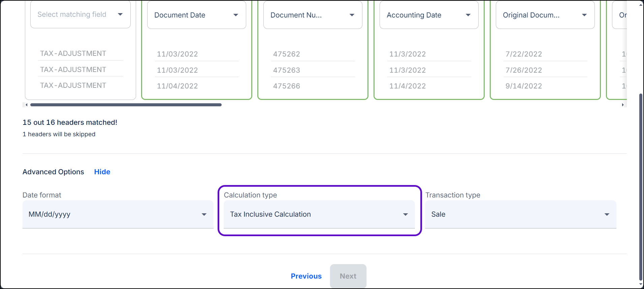The width and height of the screenshot is (644, 289).
Task: Open the Document Date field dropdown
Action: (x=196, y=15)
